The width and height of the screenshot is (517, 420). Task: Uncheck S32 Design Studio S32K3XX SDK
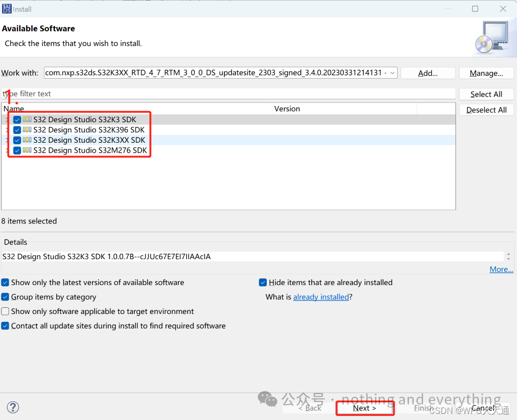(17, 140)
